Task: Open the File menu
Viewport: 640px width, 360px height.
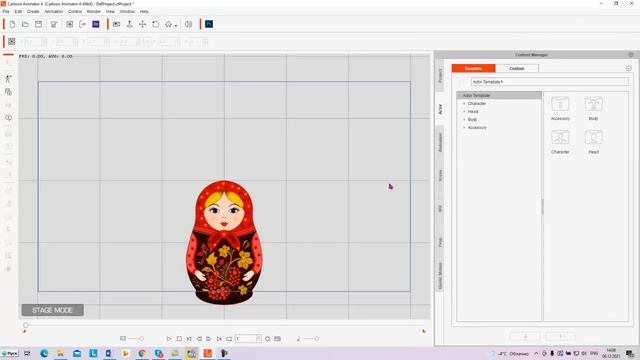Action: (6, 11)
